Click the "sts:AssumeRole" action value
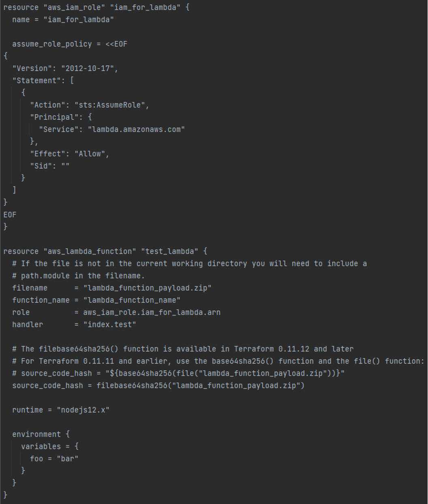Screen dimensions: 428x504 point(110,105)
